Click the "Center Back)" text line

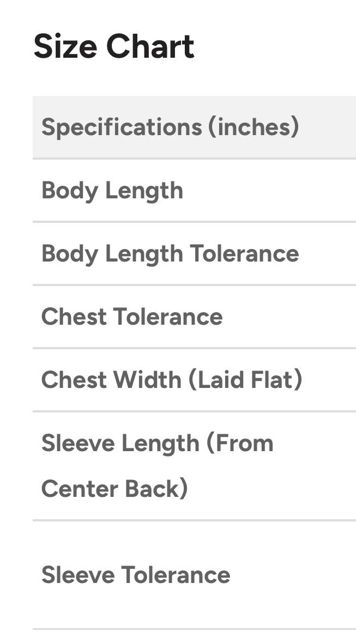click(114, 489)
